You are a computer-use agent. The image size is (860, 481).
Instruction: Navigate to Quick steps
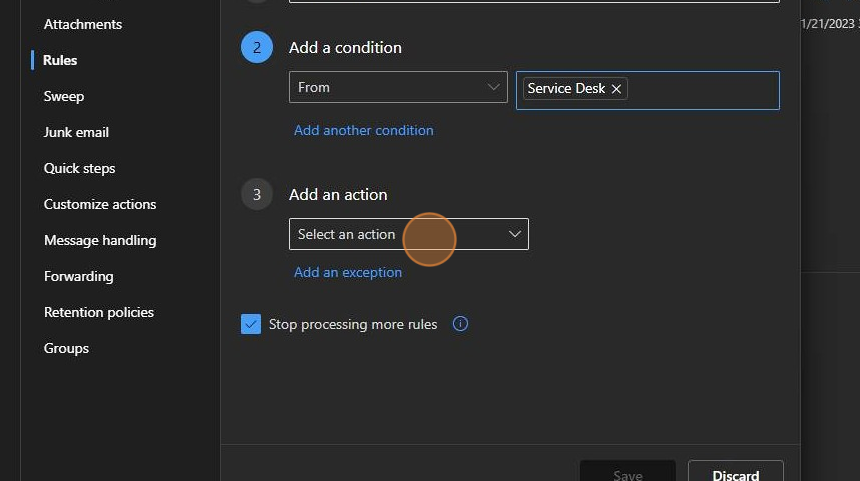(x=79, y=168)
